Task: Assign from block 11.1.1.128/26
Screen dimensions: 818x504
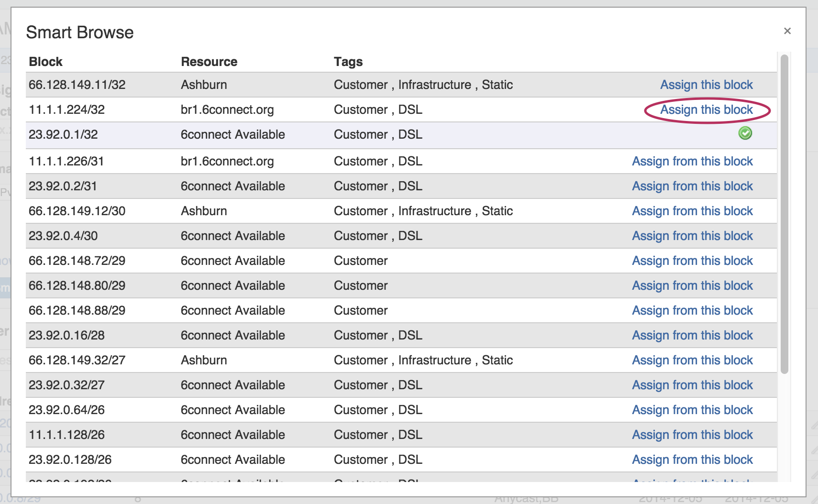Action: tap(692, 435)
